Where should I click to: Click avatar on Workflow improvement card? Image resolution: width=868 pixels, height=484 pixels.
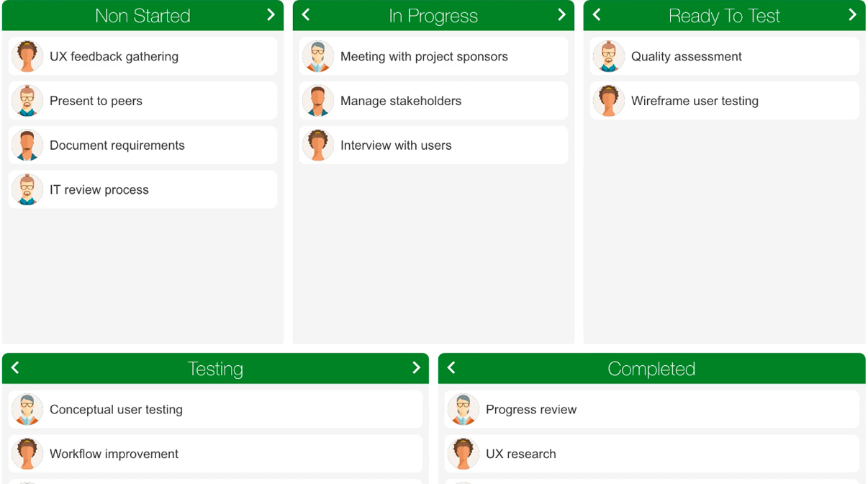coord(27,454)
